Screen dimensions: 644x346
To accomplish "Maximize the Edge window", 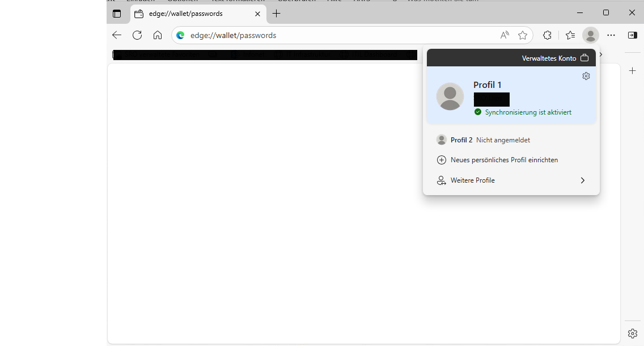I will pyautogui.click(x=606, y=12).
